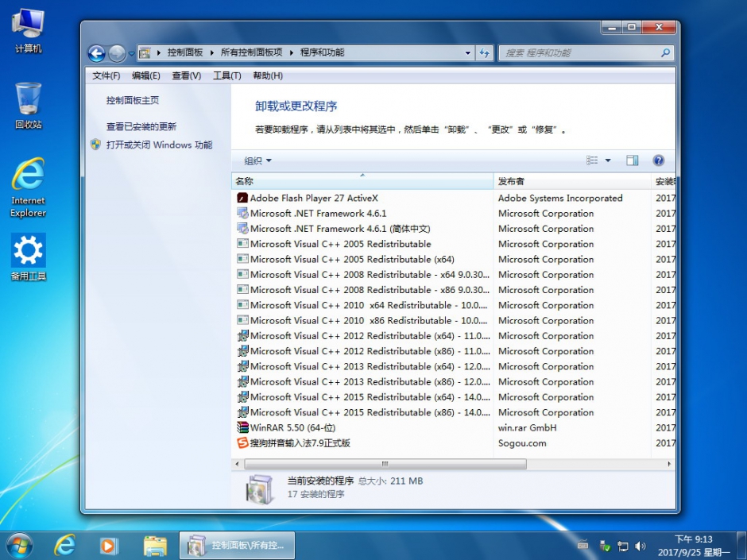Click the volume speaker tray icon
This screenshot has height=560, width=747.
(x=641, y=546)
